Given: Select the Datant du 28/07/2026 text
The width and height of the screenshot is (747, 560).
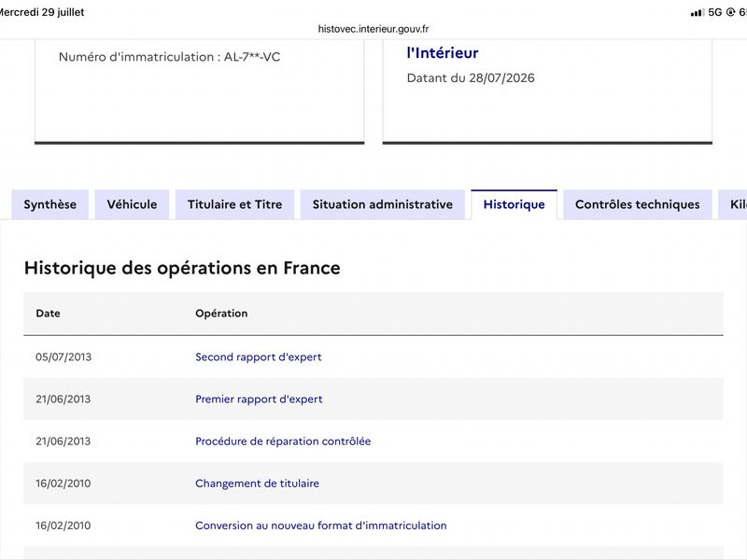Looking at the screenshot, I should [471, 78].
